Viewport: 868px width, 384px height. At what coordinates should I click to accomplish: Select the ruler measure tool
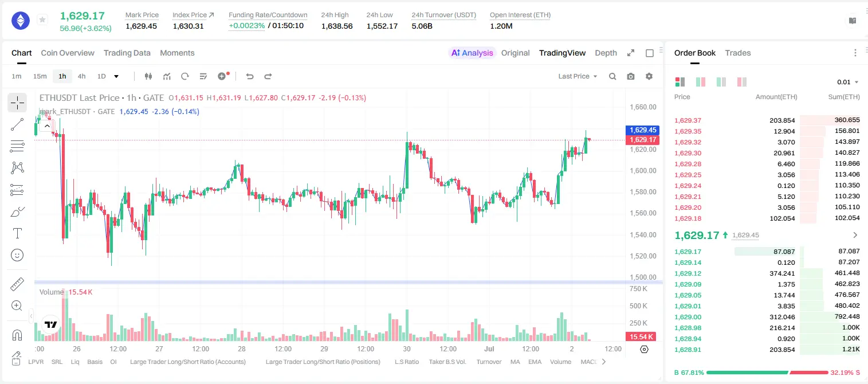coord(17,284)
